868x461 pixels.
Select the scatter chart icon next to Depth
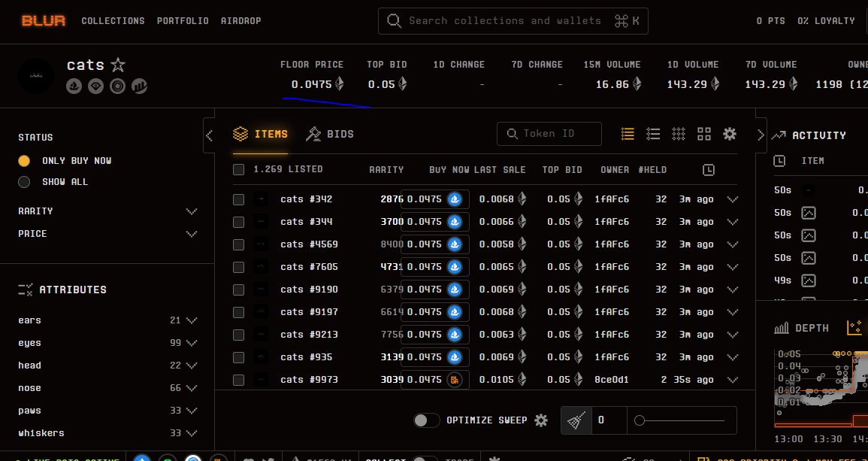click(x=854, y=328)
